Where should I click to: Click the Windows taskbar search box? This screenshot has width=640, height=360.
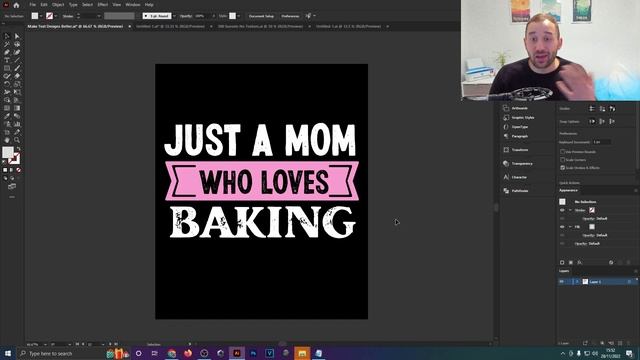click(60, 353)
